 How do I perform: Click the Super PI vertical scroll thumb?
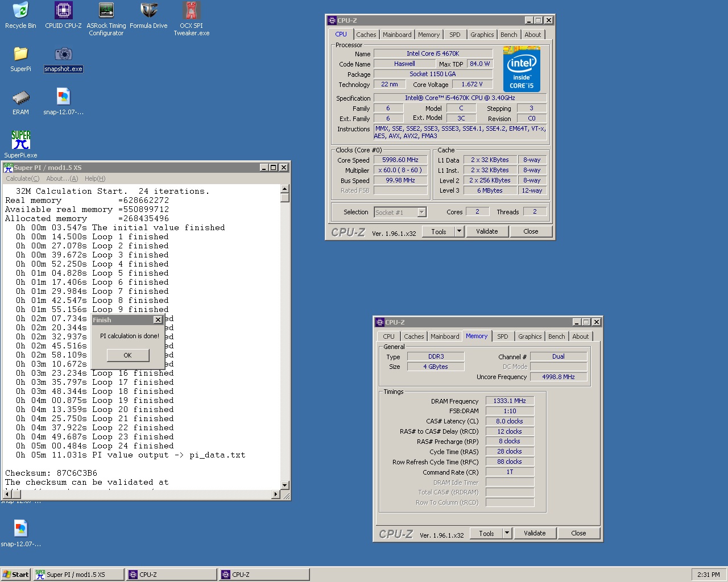tap(285, 198)
